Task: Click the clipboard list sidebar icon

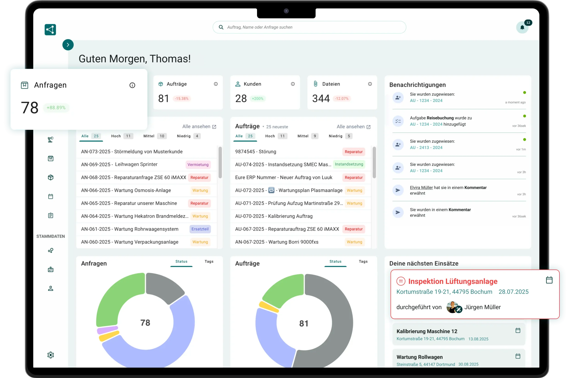Action: pos(51,216)
